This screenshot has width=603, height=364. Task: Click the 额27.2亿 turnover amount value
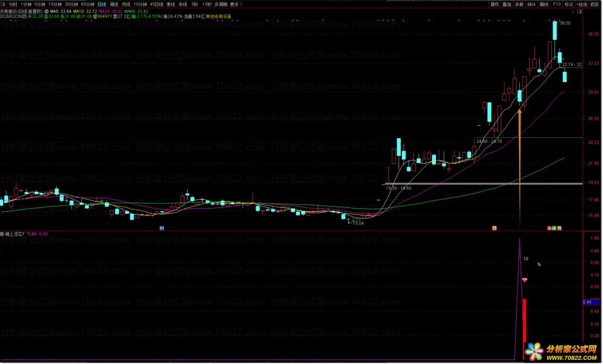coord(122,17)
